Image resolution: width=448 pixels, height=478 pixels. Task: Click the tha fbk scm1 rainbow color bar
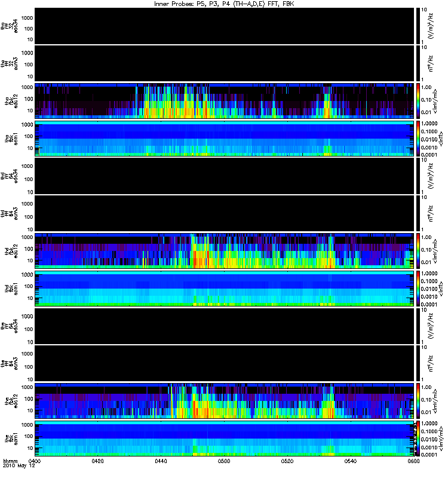point(418,139)
